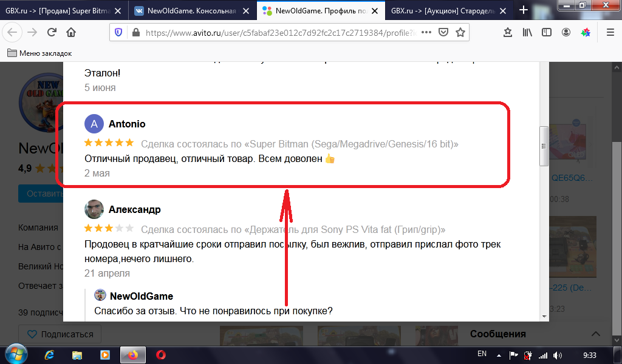Open Александр reviewer name

tap(134, 209)
